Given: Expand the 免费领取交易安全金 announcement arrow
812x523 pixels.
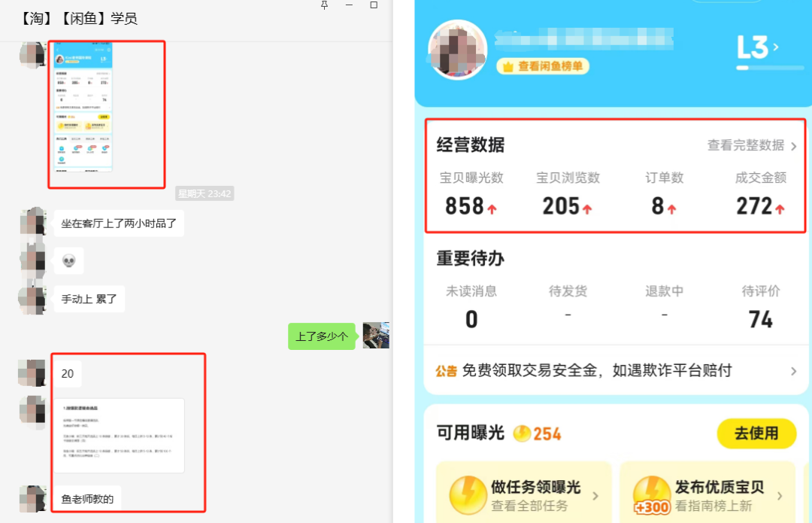Looking at the screenshot, I should coord(795,370).
